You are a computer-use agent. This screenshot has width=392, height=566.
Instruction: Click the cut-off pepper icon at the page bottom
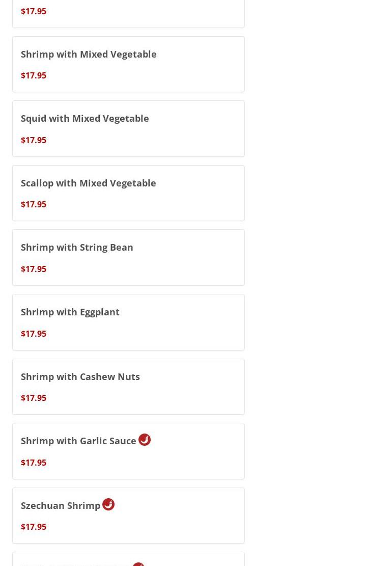(138, 564)
